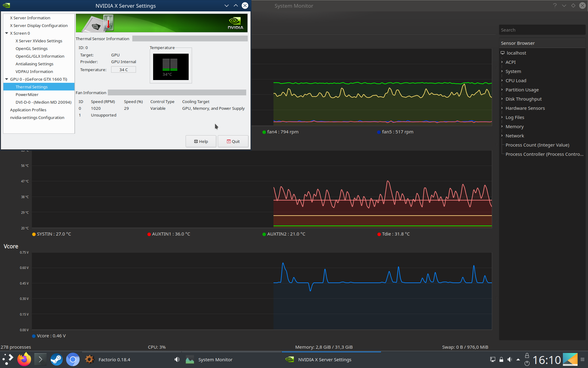Click the power/leave widget icon
Viewport: 588px width, 368px height.
click(x=527, y=363)
